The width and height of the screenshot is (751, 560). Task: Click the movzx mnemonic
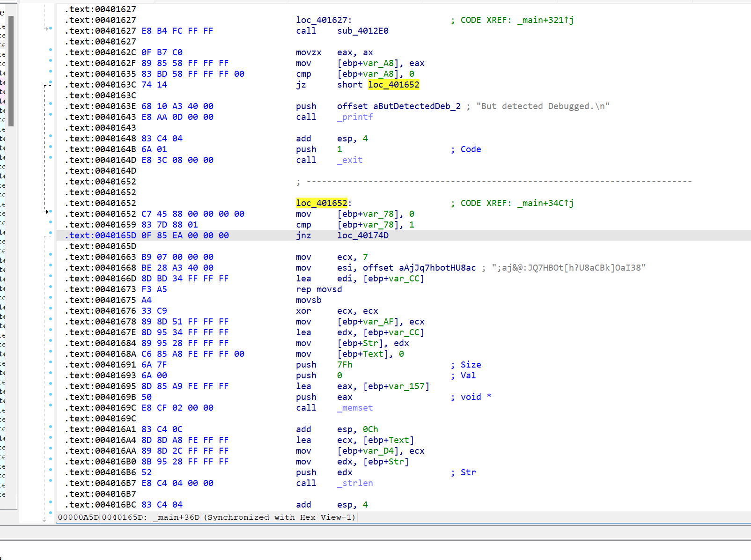[x=309, y=52]
